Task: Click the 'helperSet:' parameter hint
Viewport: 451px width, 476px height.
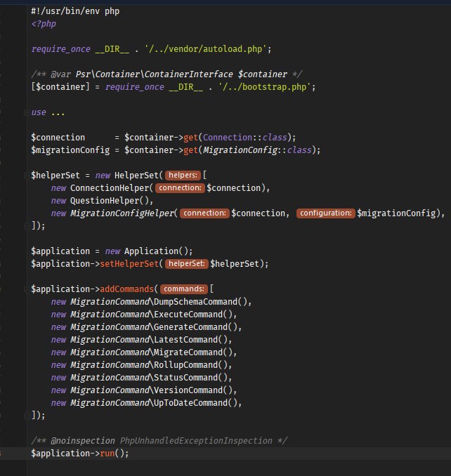Action: click(186, 263)
